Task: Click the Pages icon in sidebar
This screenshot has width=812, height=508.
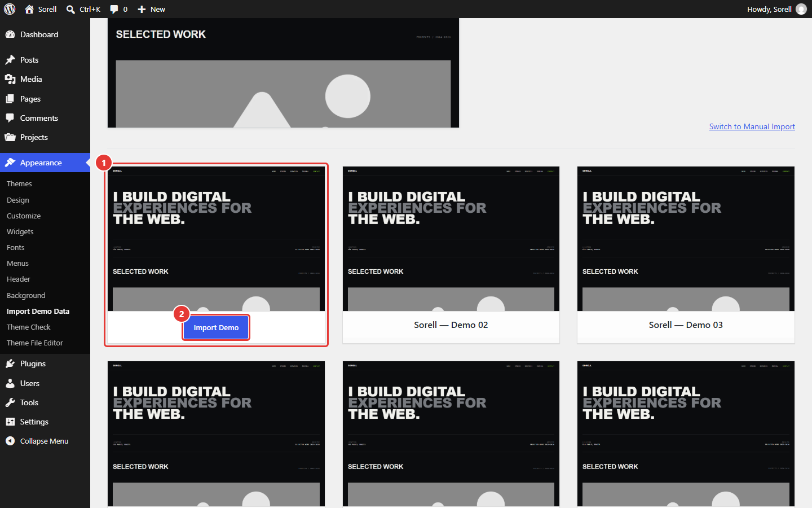Action: [10, 99]
